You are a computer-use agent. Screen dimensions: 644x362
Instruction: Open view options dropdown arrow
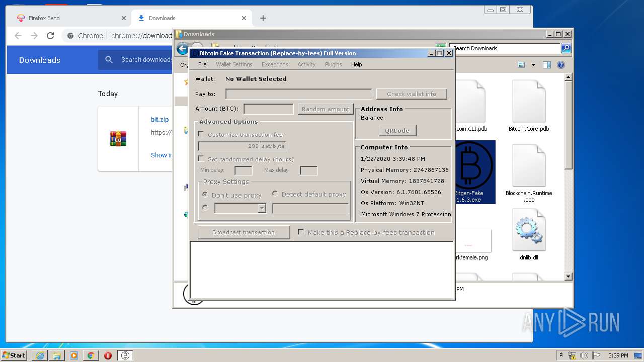(533, 65)
